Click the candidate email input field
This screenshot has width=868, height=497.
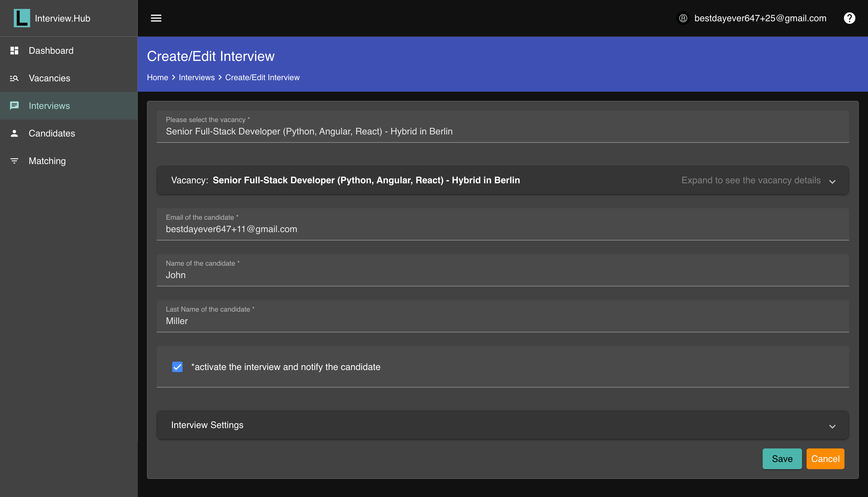point(502,229)
